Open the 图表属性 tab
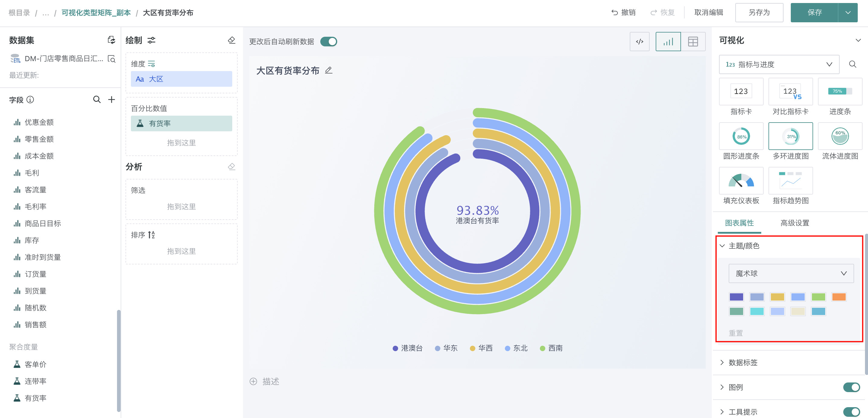This screenshot has width=868, height=418. pyautogui.click(x=739, y=223)
